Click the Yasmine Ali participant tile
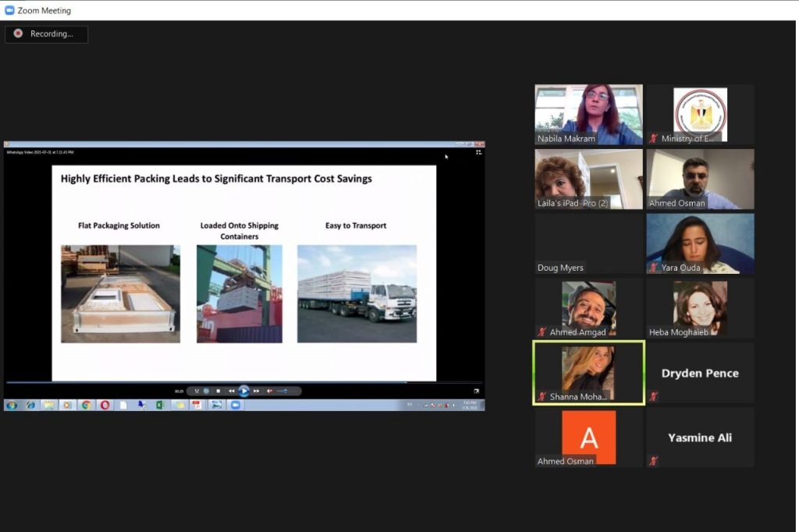This screenshot has width=799, height=532. click(700, 438)
